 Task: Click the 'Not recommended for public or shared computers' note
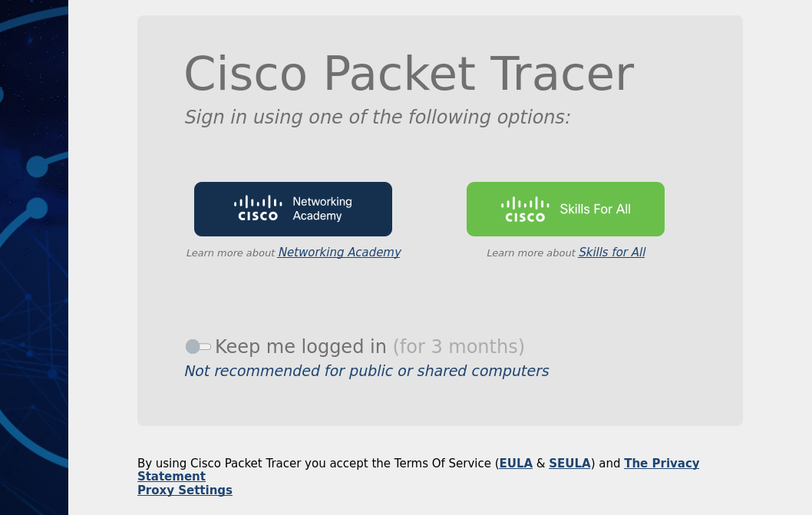367,371
